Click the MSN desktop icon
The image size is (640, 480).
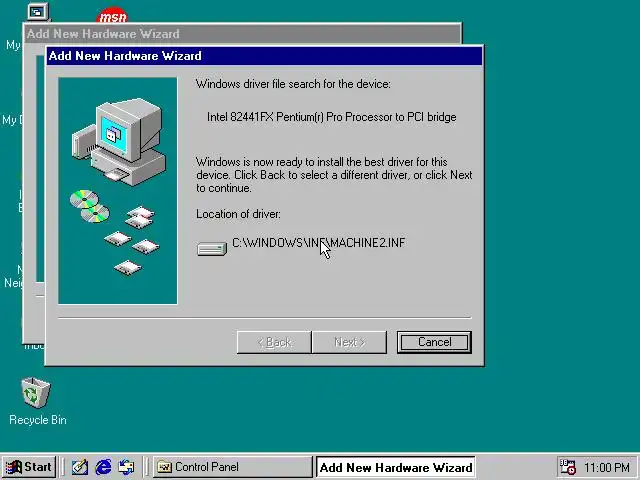[112, 15]
